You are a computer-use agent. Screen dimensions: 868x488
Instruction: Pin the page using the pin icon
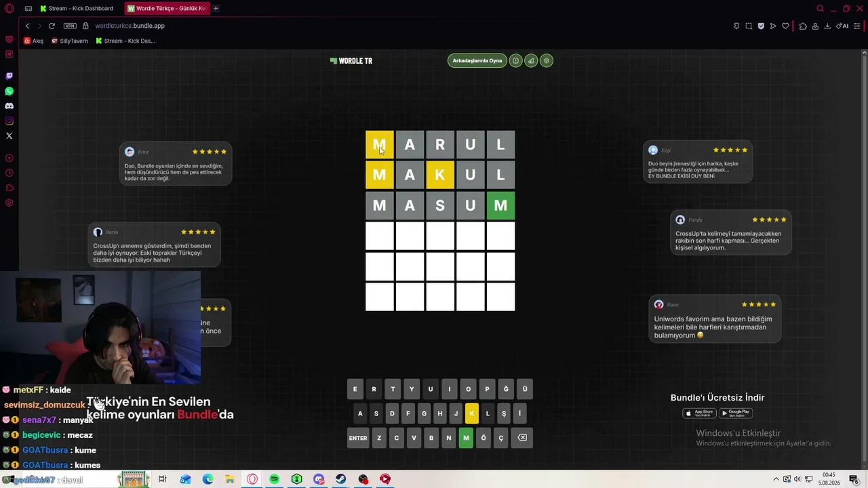click(736, 26)
